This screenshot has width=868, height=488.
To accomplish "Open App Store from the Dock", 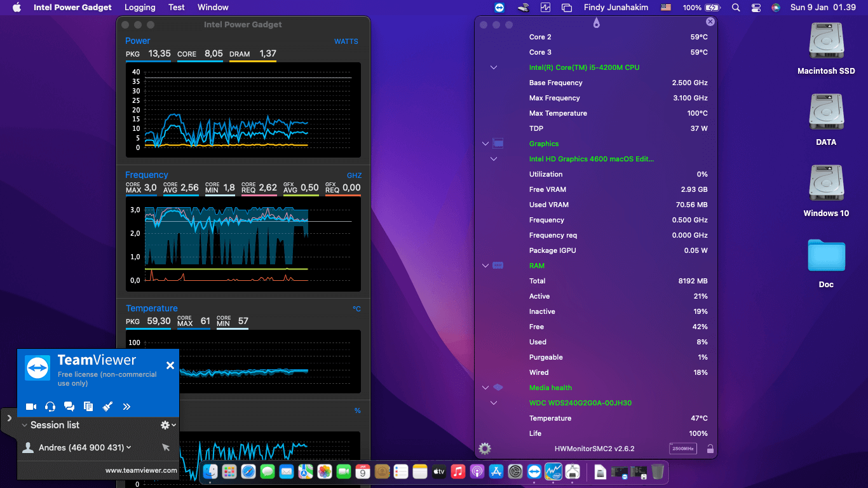I will (496, 471).
